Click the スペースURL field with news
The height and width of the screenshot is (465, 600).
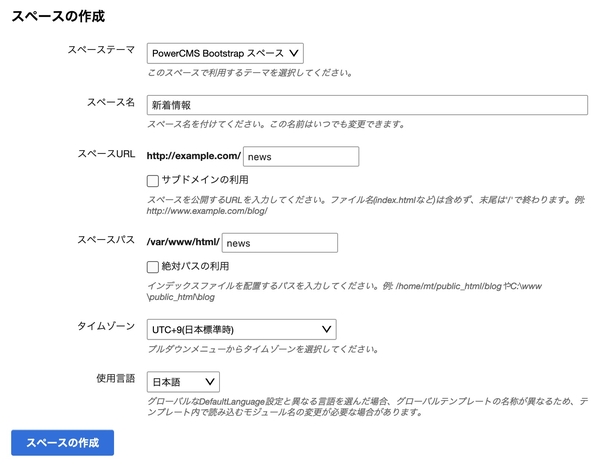tap(301, 157)
